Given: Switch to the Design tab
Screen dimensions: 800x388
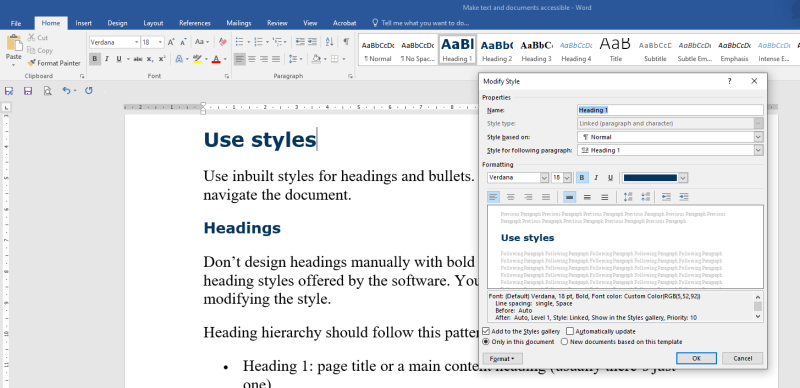Looking at the screenshot, I should click(x=117, y=23).
